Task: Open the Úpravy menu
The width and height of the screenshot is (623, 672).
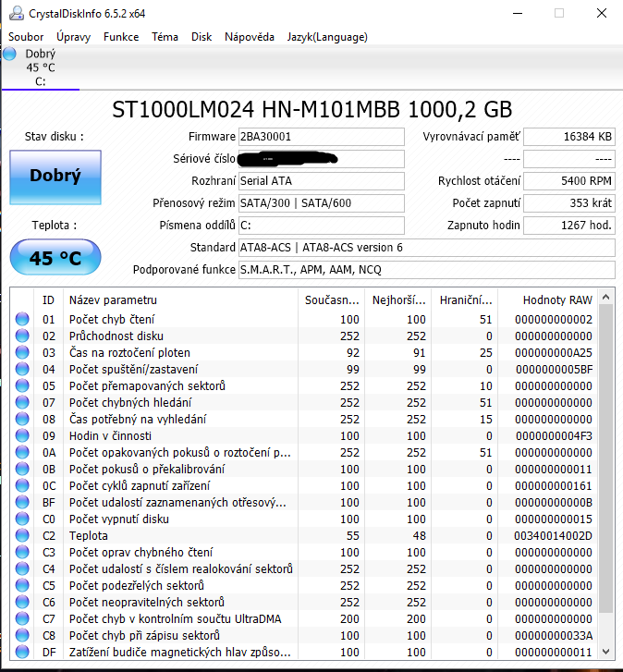Action: 73,37
